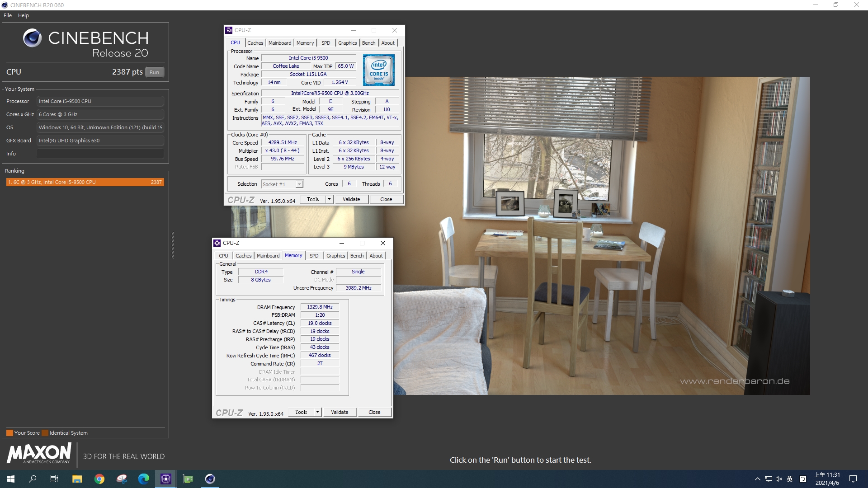Image resolution: width=868 pixels, height=488 pixels.
Task: Open the Start menu Windows icon
Action: point(11,479)
